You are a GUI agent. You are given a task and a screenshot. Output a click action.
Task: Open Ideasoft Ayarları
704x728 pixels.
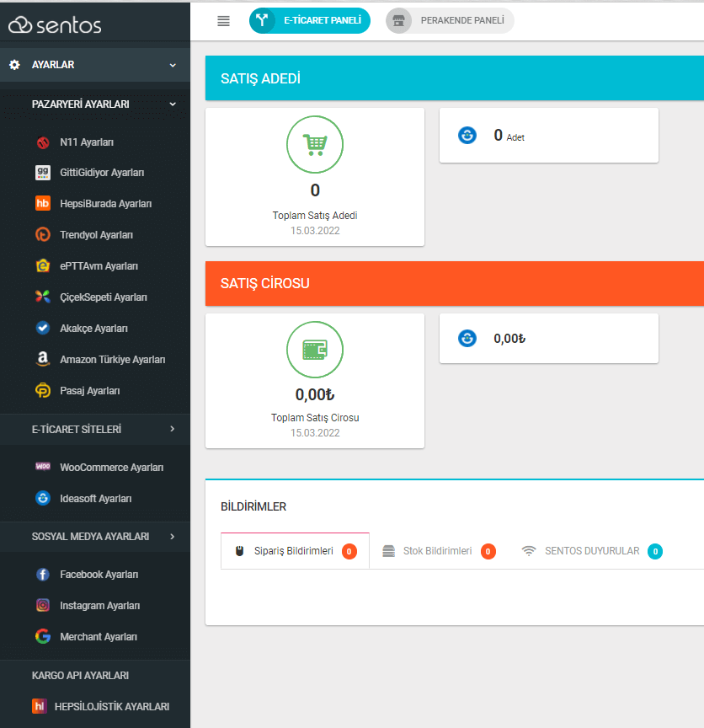tap(95, 498)
